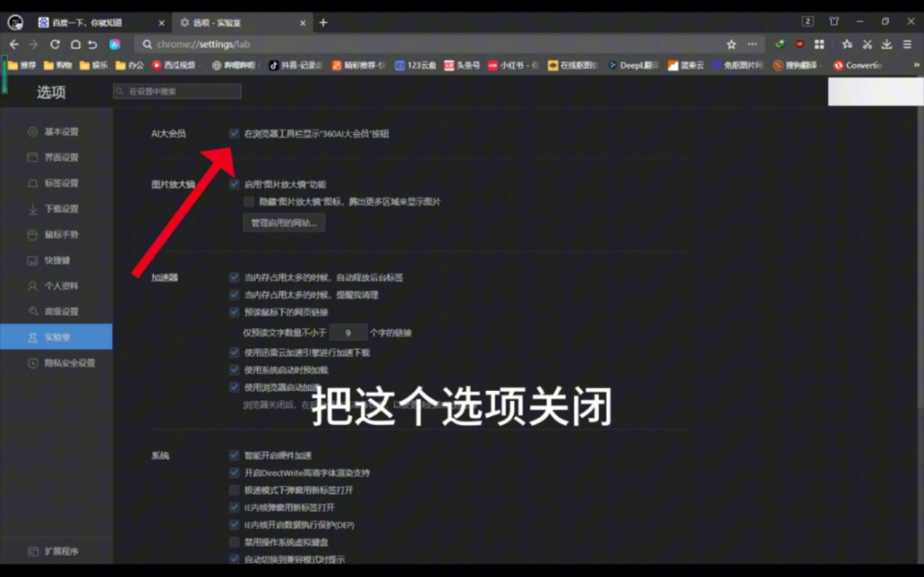Click the skin shirt icon in title bar

click(x=833, y=21)
